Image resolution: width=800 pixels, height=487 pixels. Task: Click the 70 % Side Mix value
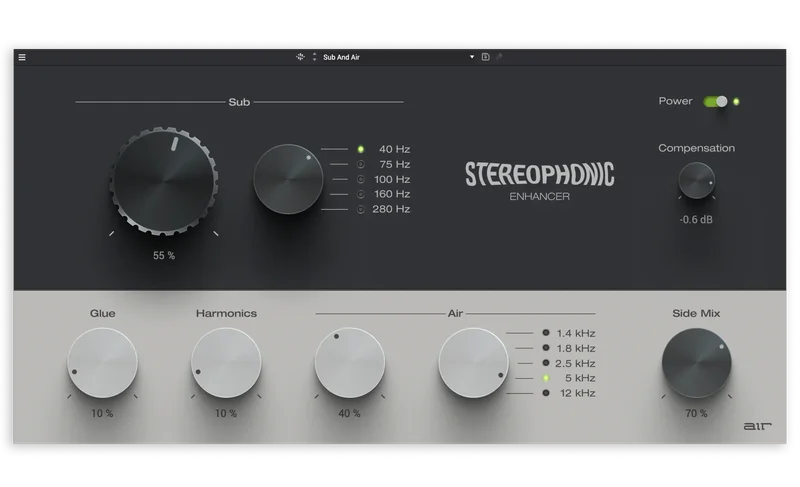[696, 414]
